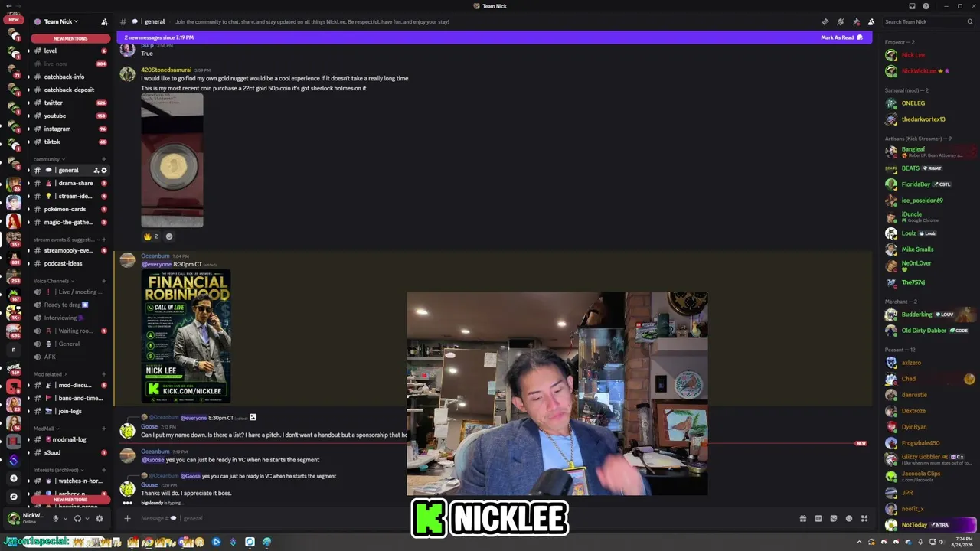Image resolution: width=980 pixels, height=551 pixels.
Task: Go back using the title bar arrow
Action: point(9,6)
